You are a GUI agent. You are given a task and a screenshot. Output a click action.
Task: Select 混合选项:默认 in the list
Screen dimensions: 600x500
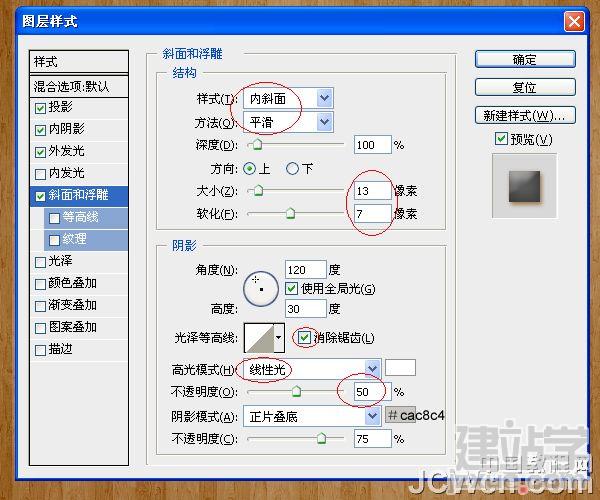click(78, 86)
